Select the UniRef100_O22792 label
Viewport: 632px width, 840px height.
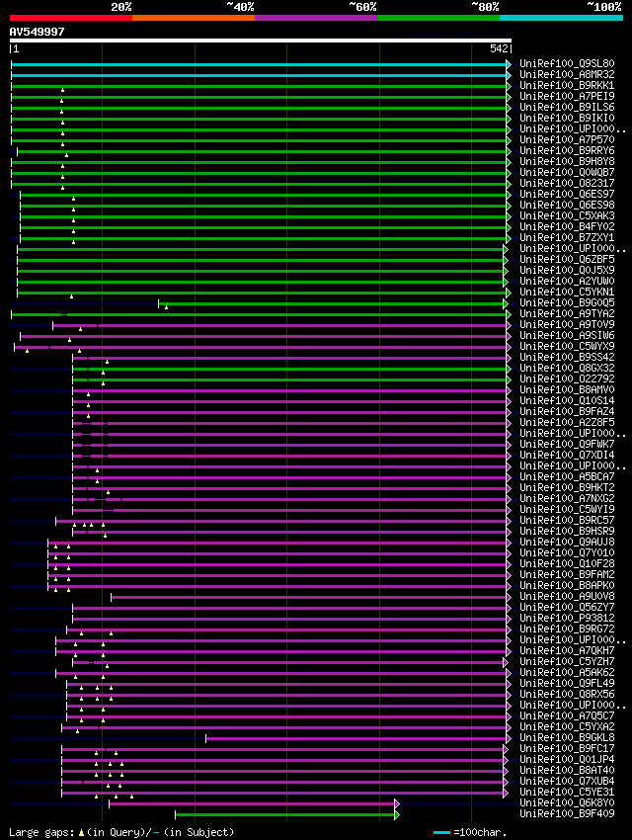(567, 378)
